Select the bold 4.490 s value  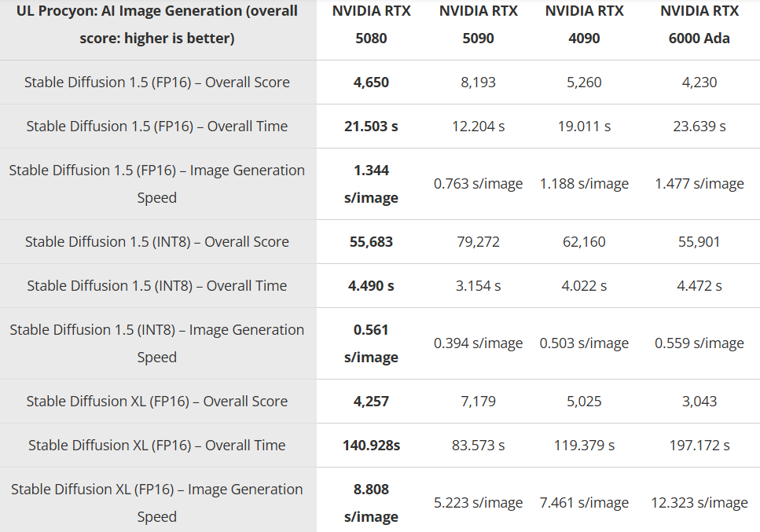coord(371,286)
